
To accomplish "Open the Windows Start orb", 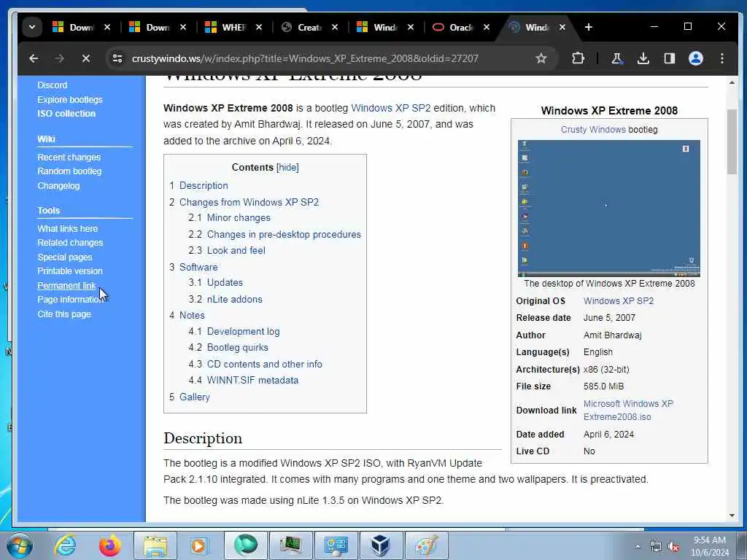I will pyautogui.click(x=20, y=545).
